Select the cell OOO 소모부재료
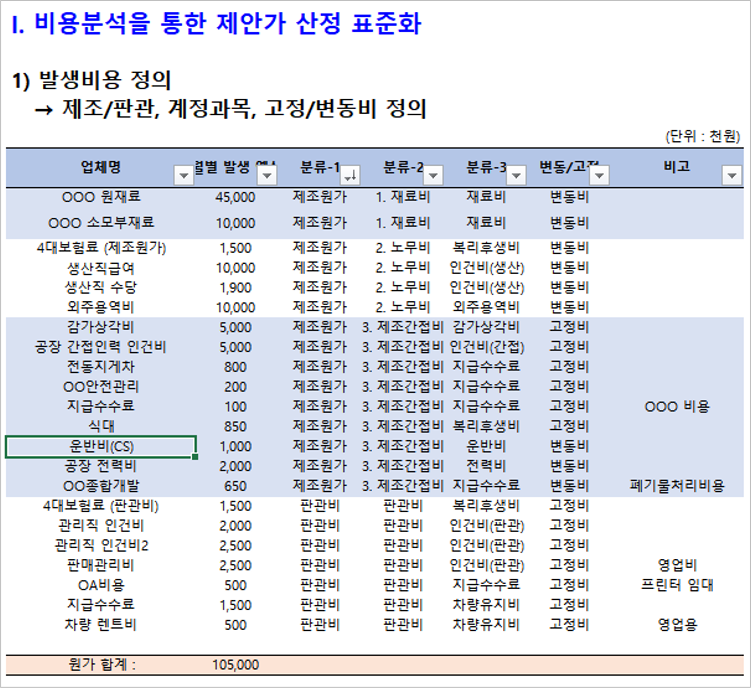 coord(101,223)
